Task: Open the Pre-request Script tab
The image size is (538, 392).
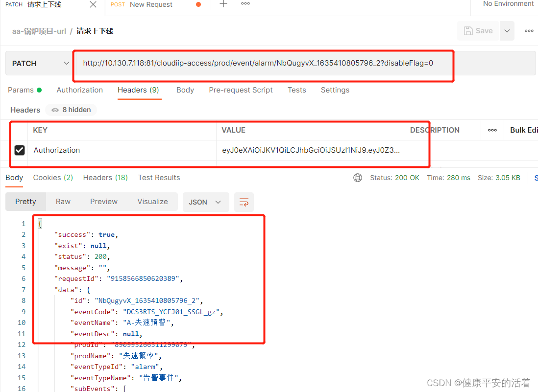Action: pos(241,90)
